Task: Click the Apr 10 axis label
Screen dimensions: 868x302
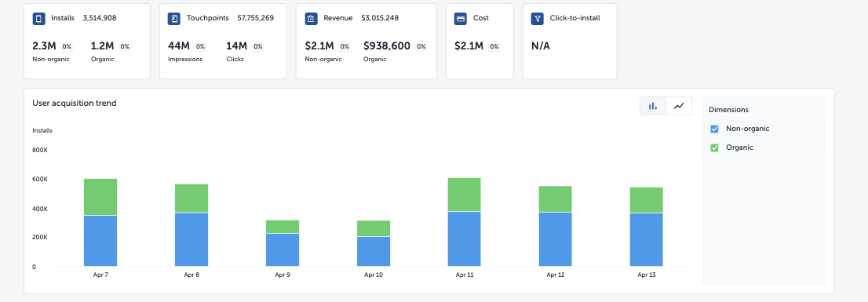Action: pos(373,275)
